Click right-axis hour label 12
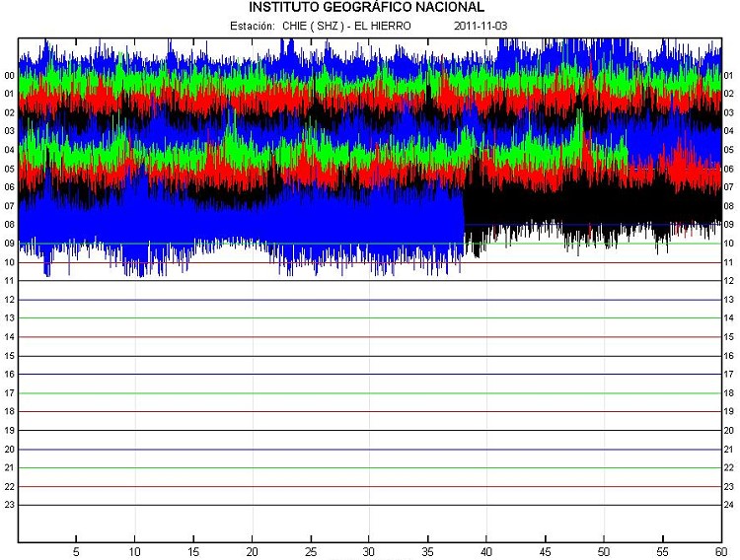740x560 pixels. tap(729, 281)
